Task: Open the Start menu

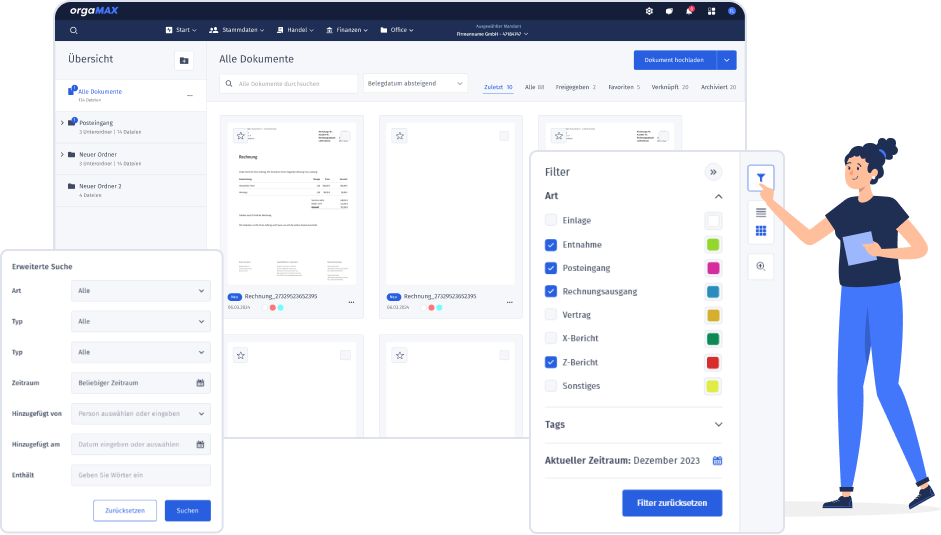Action: (181, 30)
